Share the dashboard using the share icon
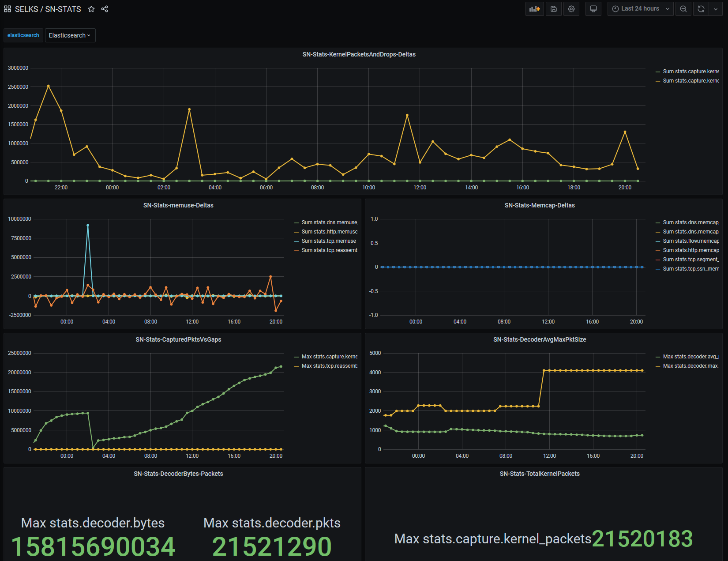Screen dimensions: 728x561 pos(105,9)
